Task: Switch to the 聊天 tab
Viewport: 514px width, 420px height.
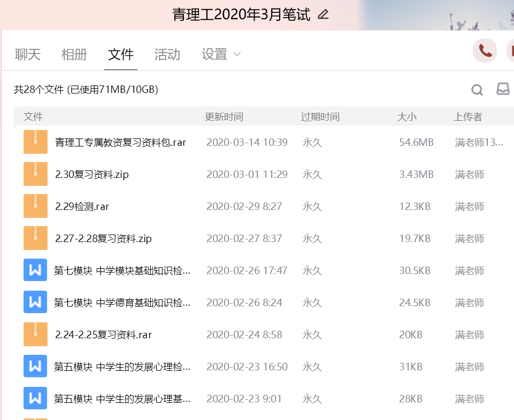Action: (28, 54)
